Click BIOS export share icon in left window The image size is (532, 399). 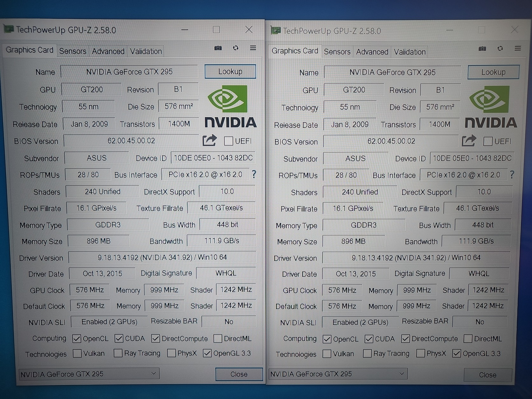210,140
